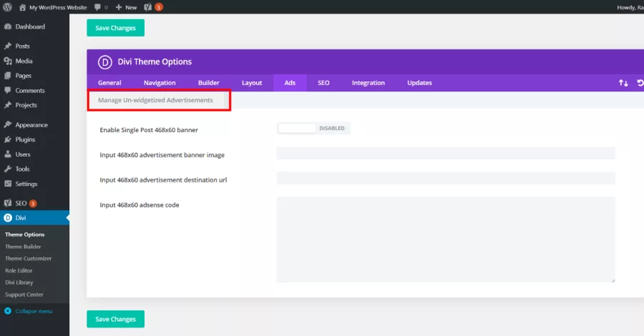
Task: Click the WordPress logo icon in admin bar
Action: click(7, 7)
